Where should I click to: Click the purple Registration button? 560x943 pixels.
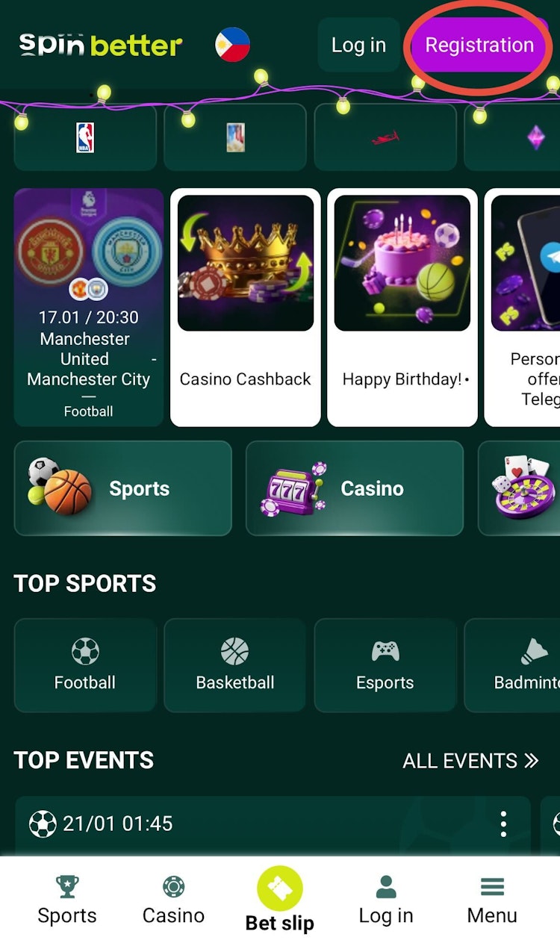pos(479,45)
